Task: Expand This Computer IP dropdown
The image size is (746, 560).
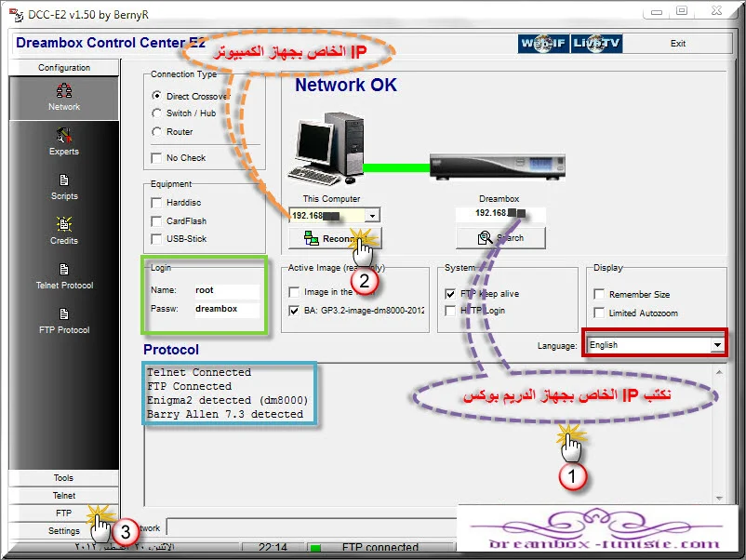Action: (372, 216)
